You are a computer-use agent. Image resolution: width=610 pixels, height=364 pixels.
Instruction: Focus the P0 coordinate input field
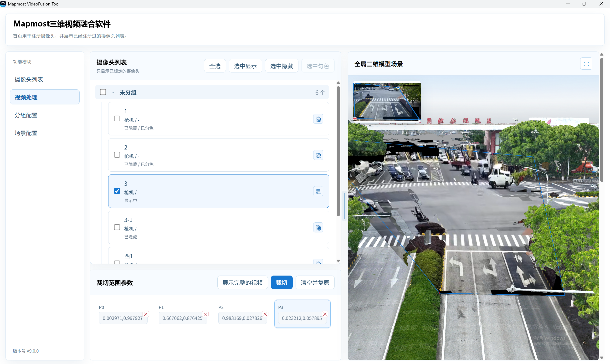click(x=123, y=318)
